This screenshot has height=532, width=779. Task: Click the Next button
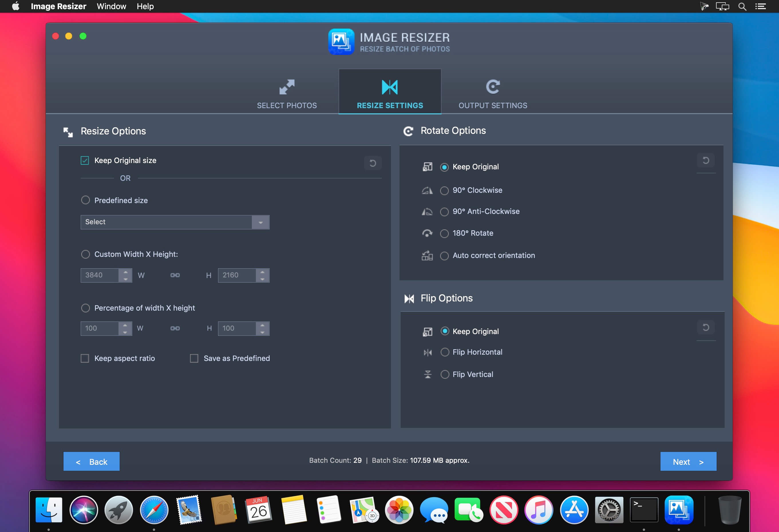coord(689,462)
